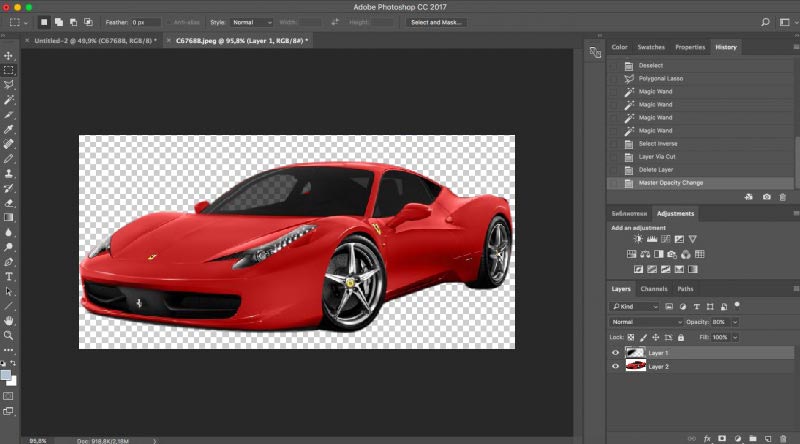Screen dimensions: 800x444
Task: Expand the layer Opacity dropdown arrow
Action: pyautogui.click(x=735, y=322)
